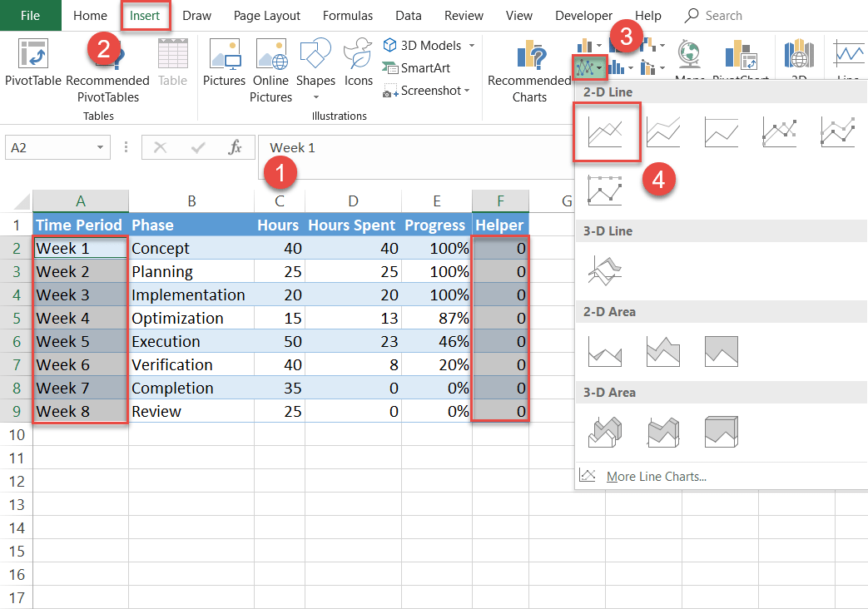
Task: Switch to the View tab
Action: point(518,16)
